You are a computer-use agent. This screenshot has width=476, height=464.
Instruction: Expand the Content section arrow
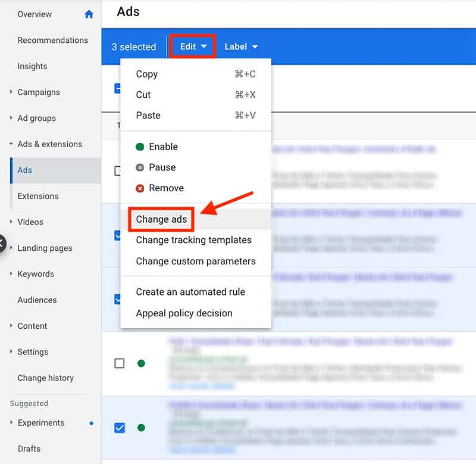click(x=11, y=325)
